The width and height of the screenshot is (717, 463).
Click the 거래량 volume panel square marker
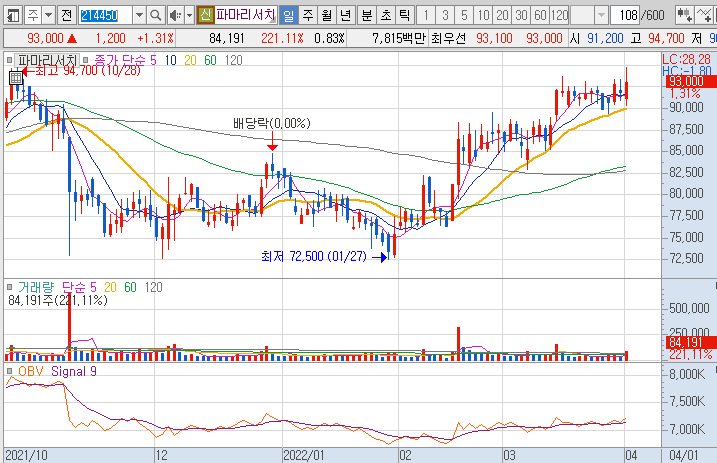pos(10,287)
